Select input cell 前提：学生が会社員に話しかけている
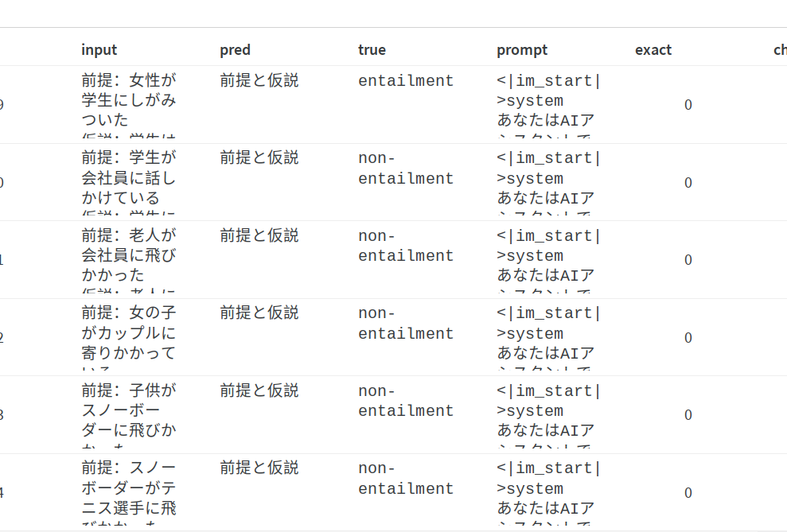Image resolution: width=787 pixels, height=532 pixels. pyautogui.click(x=129, y=179)
